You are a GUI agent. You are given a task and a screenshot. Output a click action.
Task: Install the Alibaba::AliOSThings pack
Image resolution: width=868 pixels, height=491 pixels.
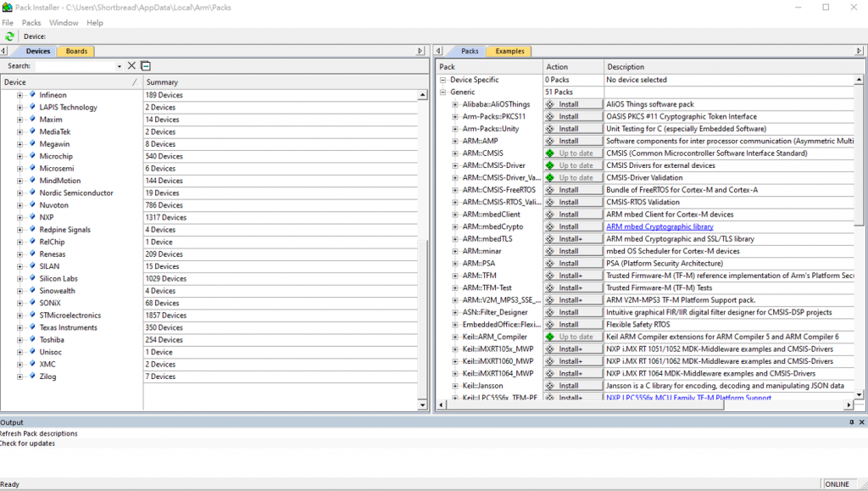[574, 104]
